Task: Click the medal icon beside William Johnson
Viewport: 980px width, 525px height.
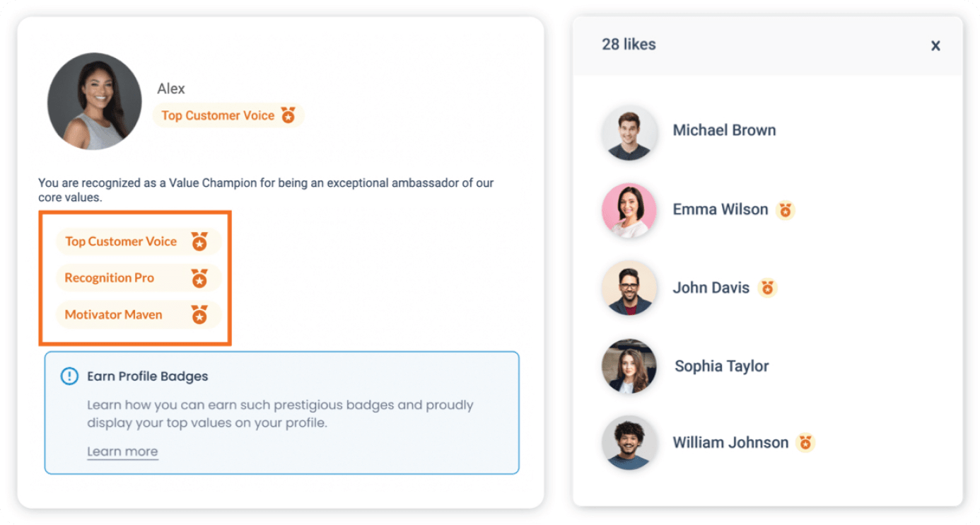Action: 805,443
